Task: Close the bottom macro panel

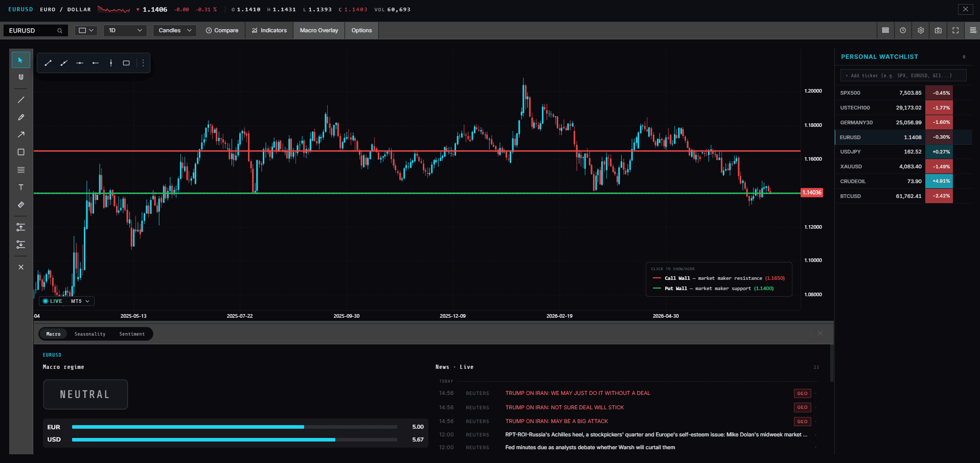Action: coord(821,334)
